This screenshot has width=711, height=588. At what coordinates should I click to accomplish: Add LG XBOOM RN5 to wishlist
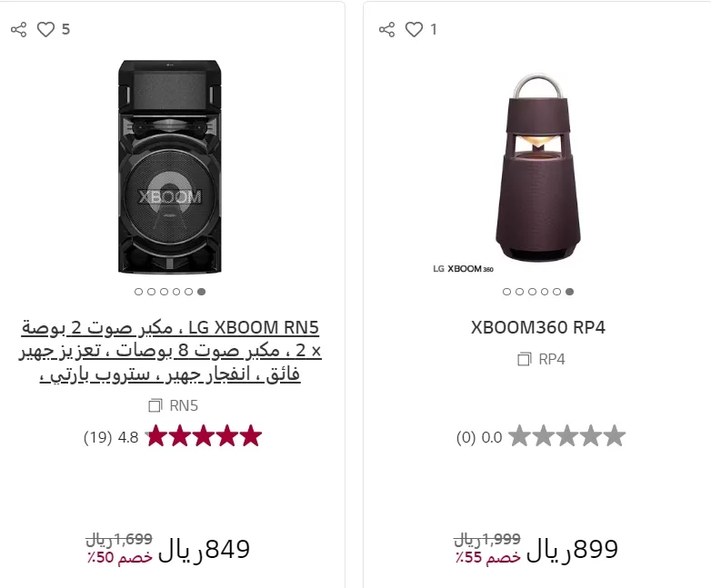[x=45, y=29]
